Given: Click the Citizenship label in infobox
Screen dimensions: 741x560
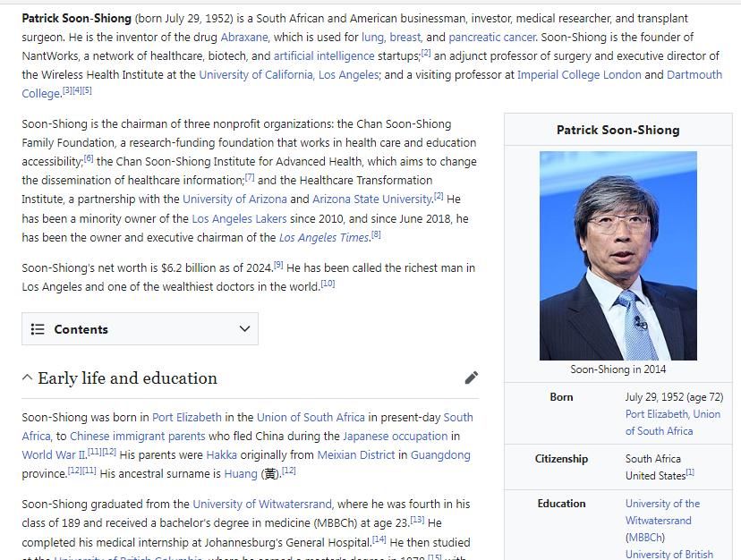Looking at the screenshot, I should 561,458.
